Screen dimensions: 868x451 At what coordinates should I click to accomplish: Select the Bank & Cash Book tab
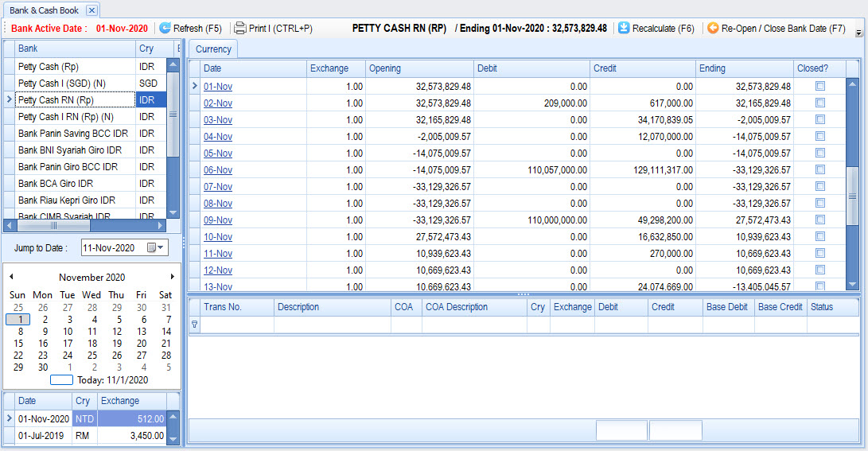coord(44,10)
